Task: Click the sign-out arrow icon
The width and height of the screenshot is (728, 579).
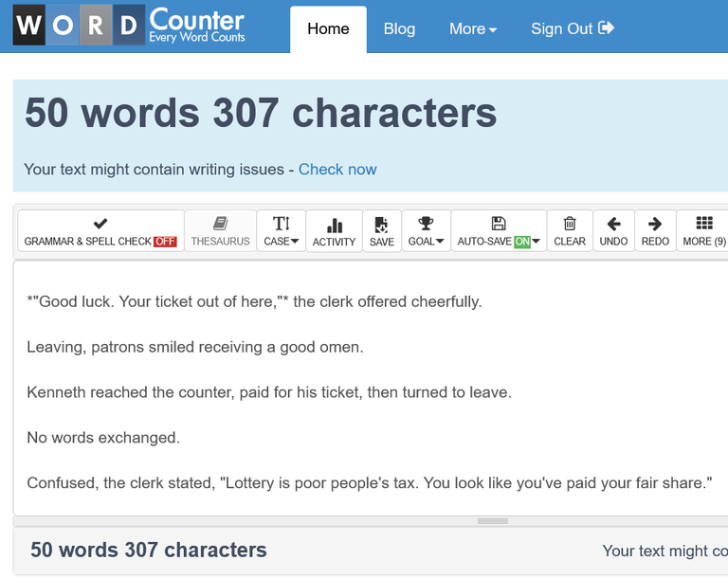Action: pyautogui.click(x=607, y=27)
